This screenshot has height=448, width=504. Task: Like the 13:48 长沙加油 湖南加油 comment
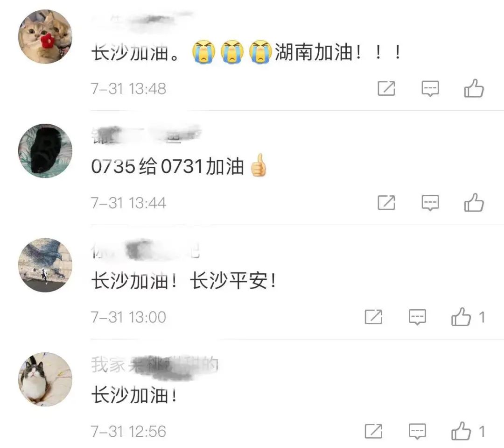click(474, 88)
